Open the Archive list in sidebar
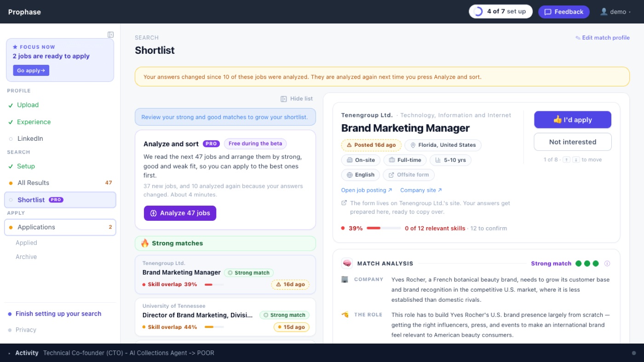Screen dimensions: 644x362 tap(26, 257)
